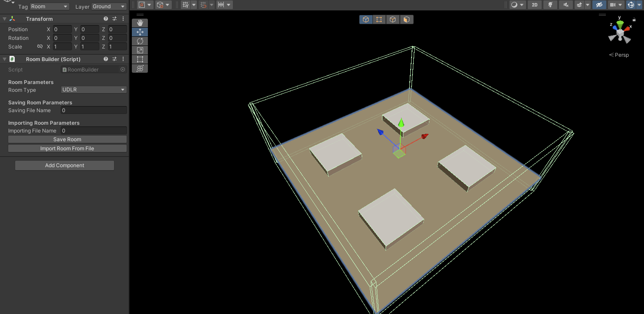Select the Hand tool in the Scene toolbar
This screenshot has width=644, height=314.
[140, 23]
